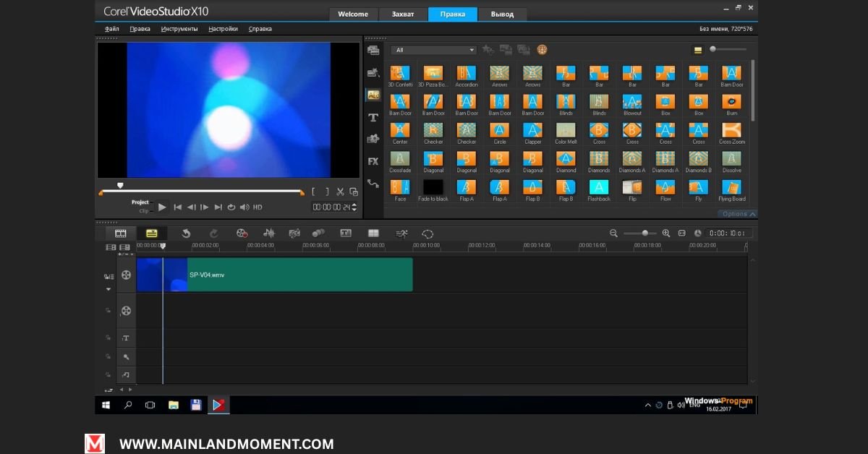The width and height of the screenshot is (868, 454).
Task: Switch to the Вывод tab
Action: [x=503, y=14]
